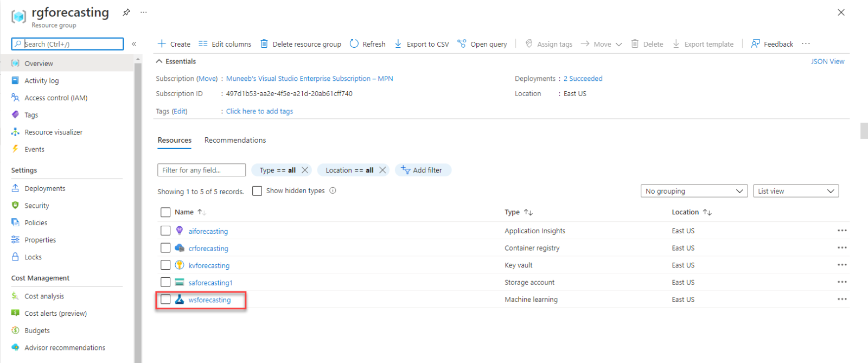
Task: Switch to the Recommendations tab
Action: (235, 140)
